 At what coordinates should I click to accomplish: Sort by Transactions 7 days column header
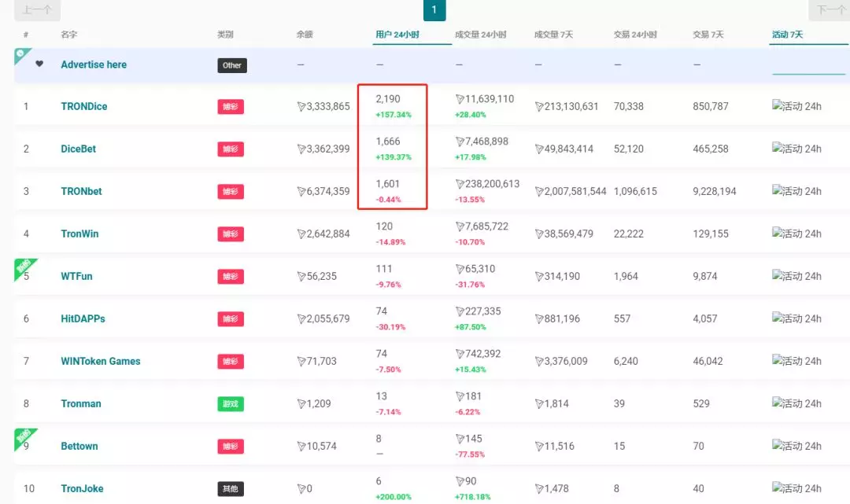tap(708, 35)
